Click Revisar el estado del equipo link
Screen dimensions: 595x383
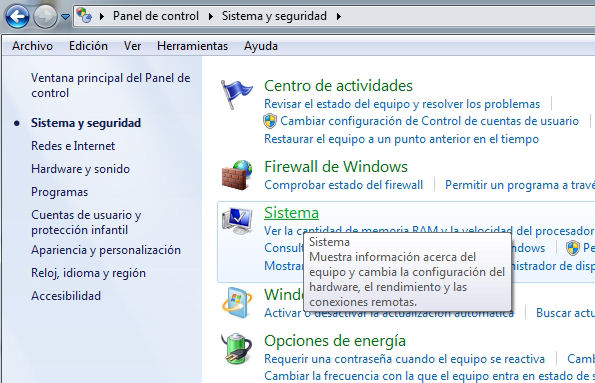(402, 104)
